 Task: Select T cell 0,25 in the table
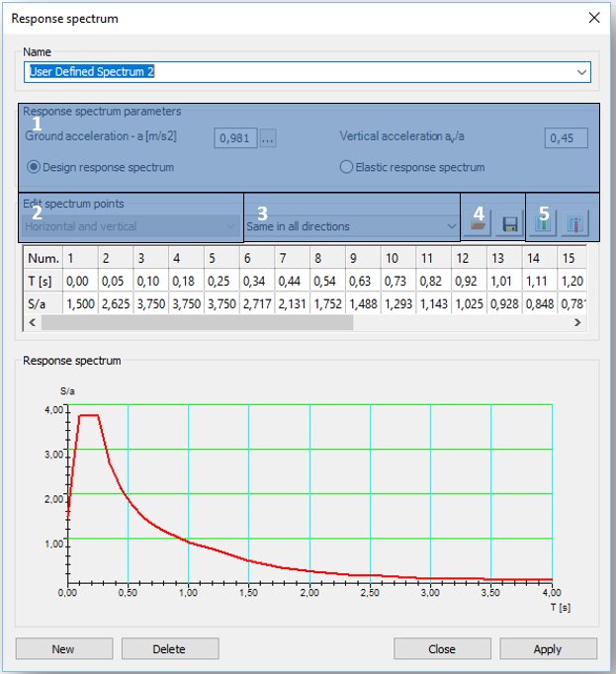pyautogui.click(x=221, y=281)
